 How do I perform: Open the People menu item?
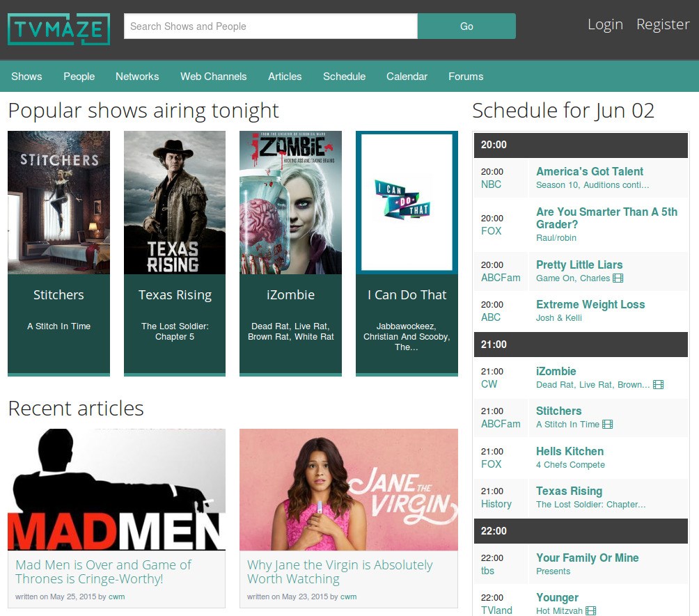pos(79,77)
